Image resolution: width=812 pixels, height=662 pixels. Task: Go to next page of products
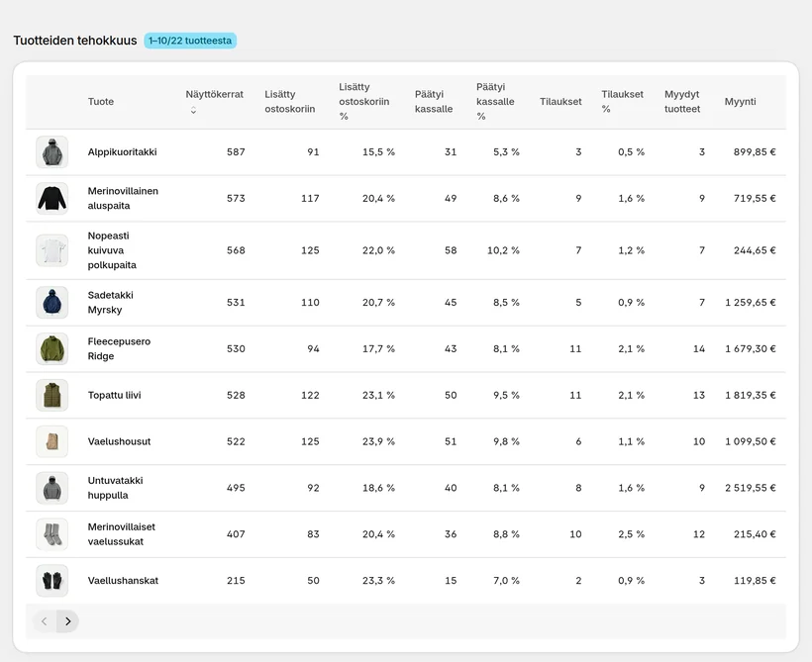[x=68, y=621]
